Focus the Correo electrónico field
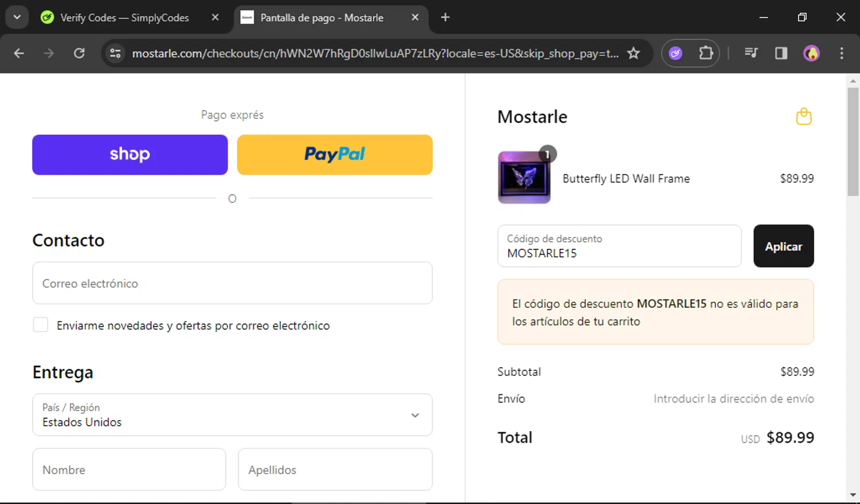Screen dimensions: 860x504 click(x=232, y=283)
